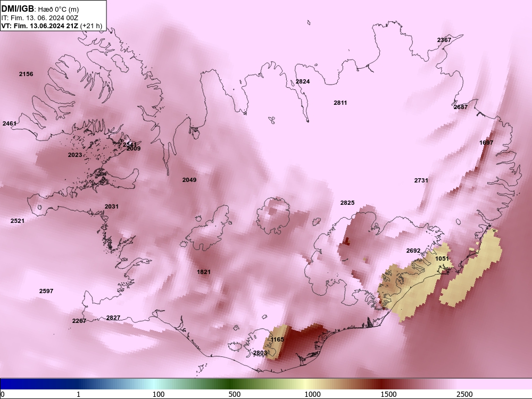Click the map value 2461
532x399 pixels.
10,123
